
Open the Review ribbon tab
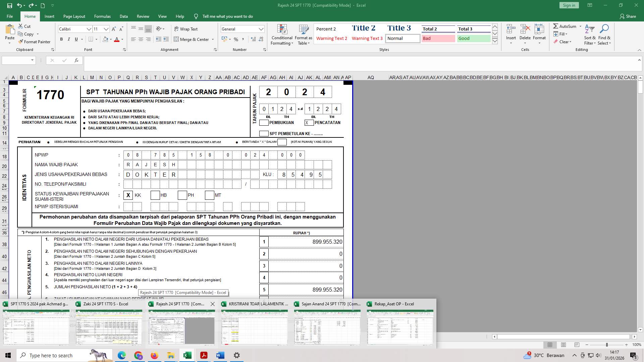(x=143, y=16)
